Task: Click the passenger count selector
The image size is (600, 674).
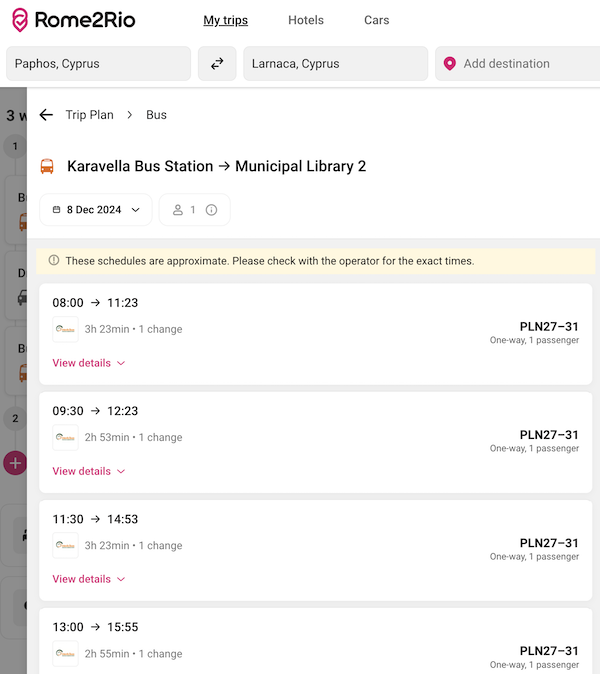Action: tap(195, 210)
